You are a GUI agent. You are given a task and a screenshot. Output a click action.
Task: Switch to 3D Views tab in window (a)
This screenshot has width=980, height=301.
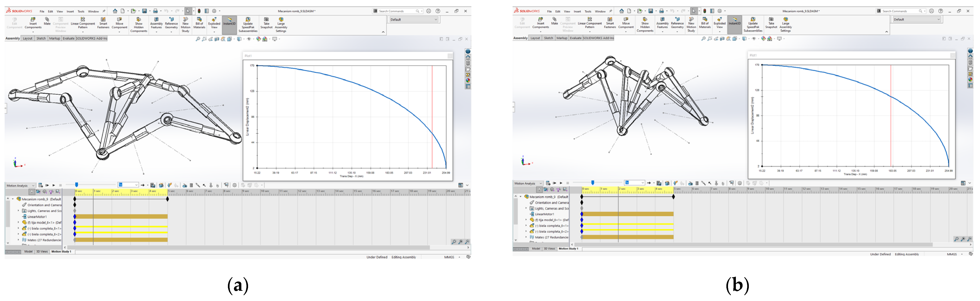tap(42, 252)
